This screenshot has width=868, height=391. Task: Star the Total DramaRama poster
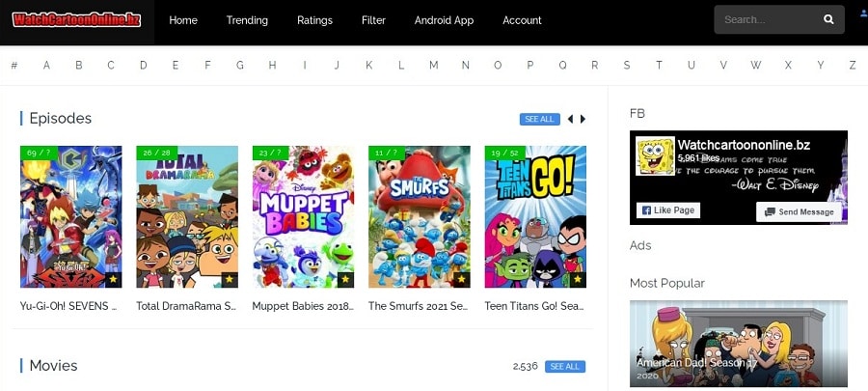point(230,280)
